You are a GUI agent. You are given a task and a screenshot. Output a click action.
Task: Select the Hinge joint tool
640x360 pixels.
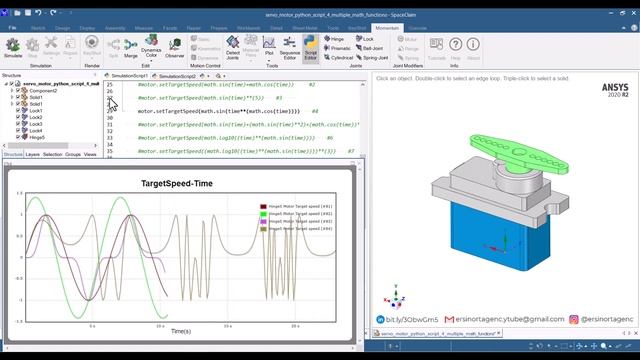[x=334, y=39]
